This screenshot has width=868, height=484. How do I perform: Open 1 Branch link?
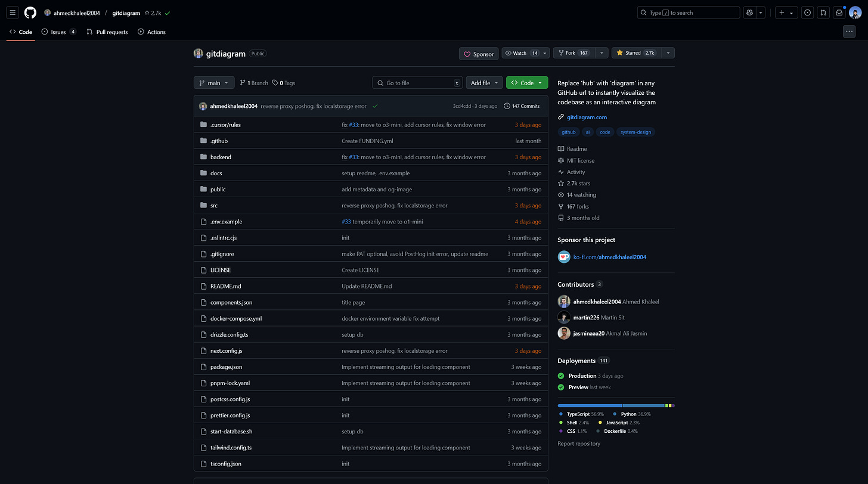(x=254, y=83)
